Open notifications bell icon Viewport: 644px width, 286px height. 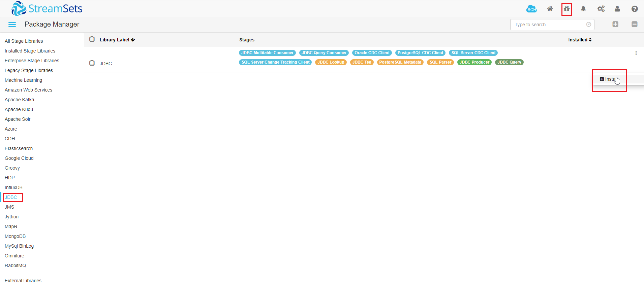pos(583,9)
